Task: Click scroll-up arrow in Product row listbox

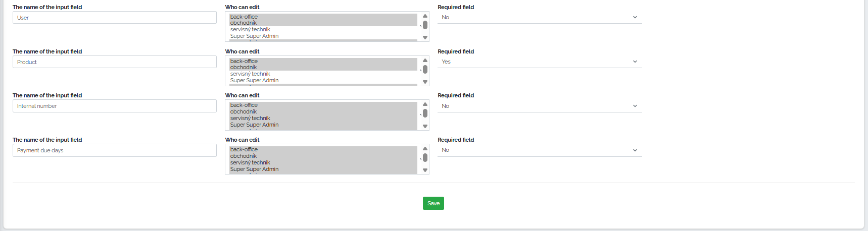Action: [x=425, y=61]
